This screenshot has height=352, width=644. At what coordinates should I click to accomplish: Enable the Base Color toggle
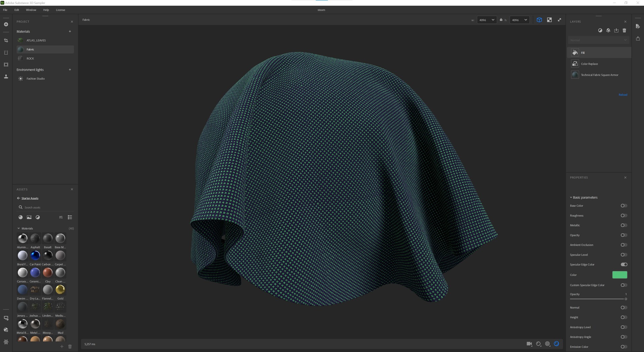(x=624, y=206)
